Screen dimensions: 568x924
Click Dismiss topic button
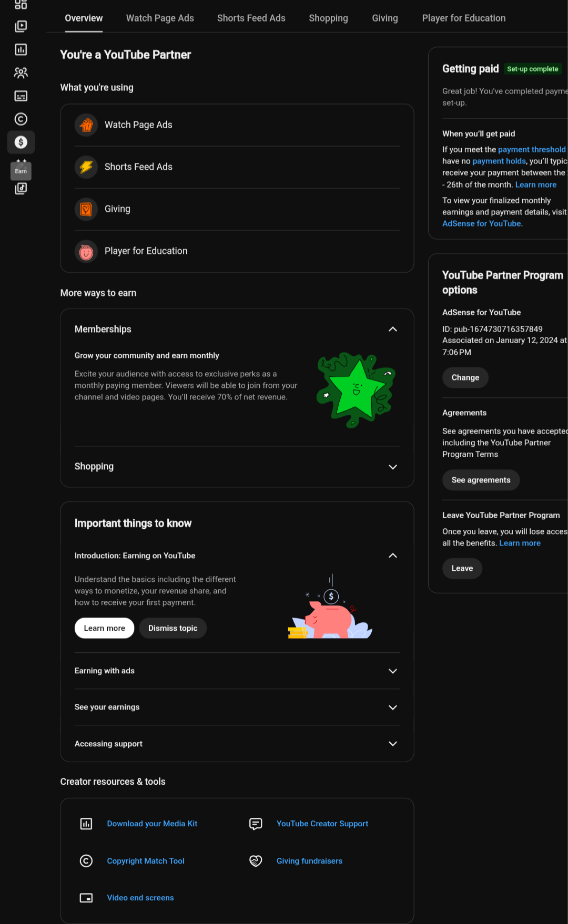point(173,628)
